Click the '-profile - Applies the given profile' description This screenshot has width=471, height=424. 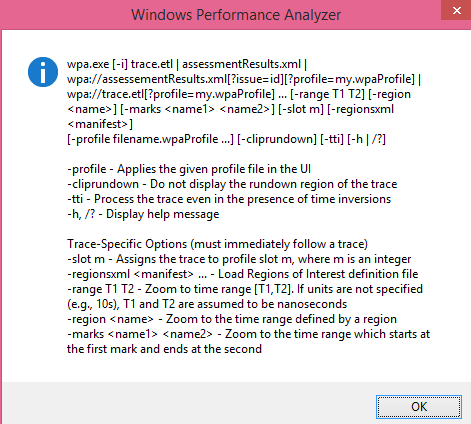[189, 169]
